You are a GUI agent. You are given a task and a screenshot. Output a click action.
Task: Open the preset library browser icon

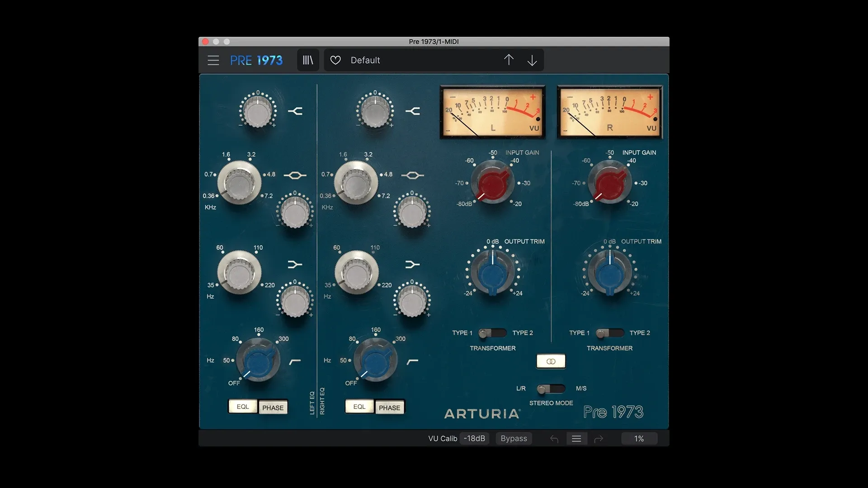click(x=308, y=60)
